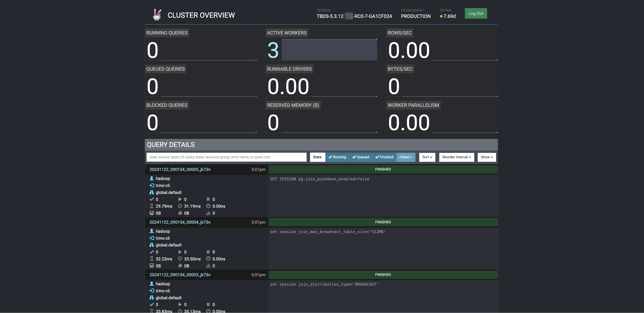Click the trino-cli source icon in first query
Image resolution: width=644 pixels, height=313 pixels.
[x=151, y=185]
